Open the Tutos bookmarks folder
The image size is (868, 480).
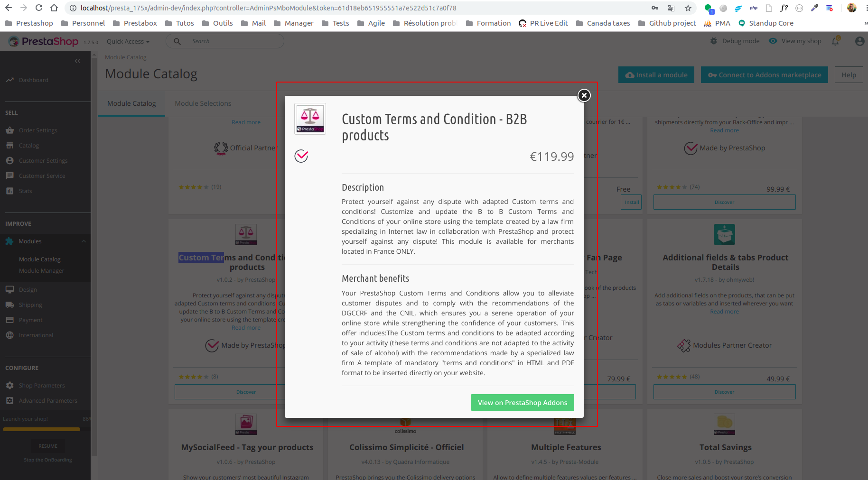tap(179, 23)
